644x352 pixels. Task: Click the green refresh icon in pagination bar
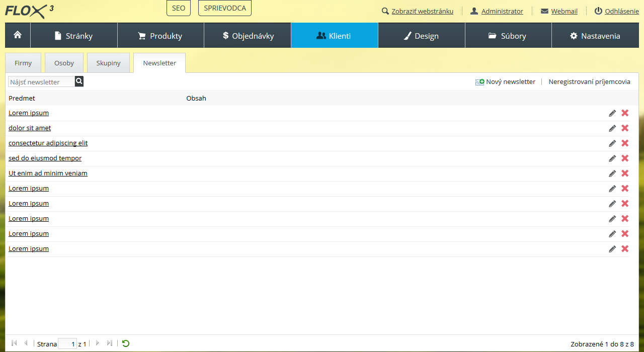pyautogui.click(x=126, y=343)
